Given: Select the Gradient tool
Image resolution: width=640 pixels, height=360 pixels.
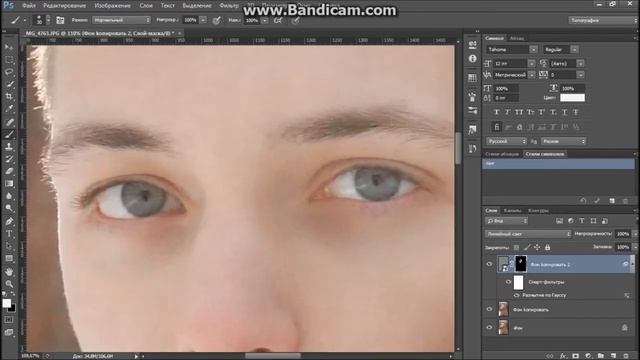Looking at the screenshot, I should (x=9, y=184).
